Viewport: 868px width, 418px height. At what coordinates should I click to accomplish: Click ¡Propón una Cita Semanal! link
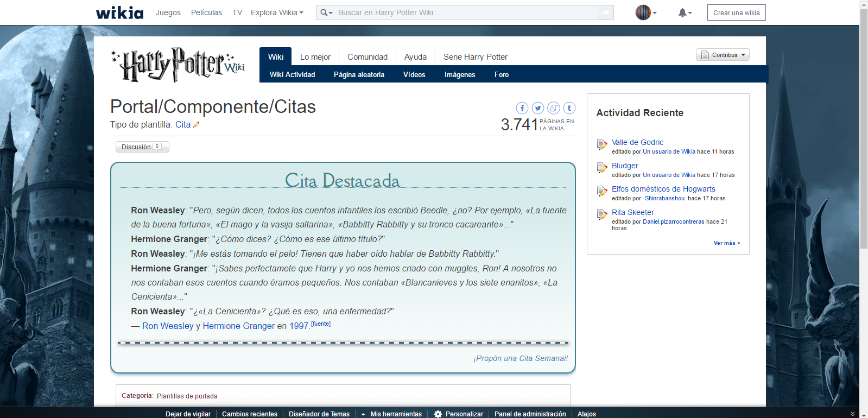click(521, 358)
